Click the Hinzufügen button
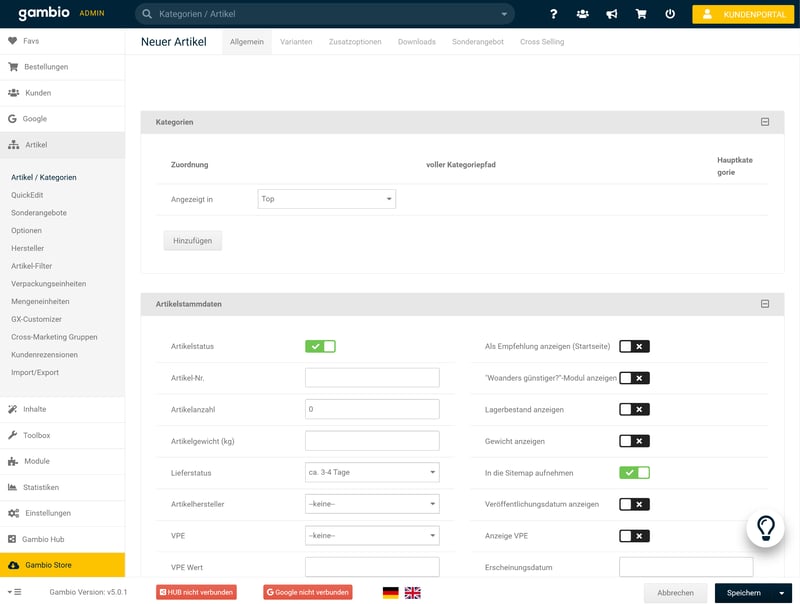The width and height of the screenshot is (800, 604). (x=193, y=241)
